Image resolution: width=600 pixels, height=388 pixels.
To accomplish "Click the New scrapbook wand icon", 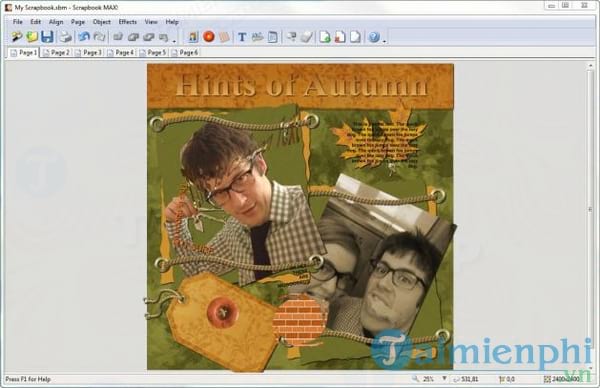I will (x=16, y=37).
